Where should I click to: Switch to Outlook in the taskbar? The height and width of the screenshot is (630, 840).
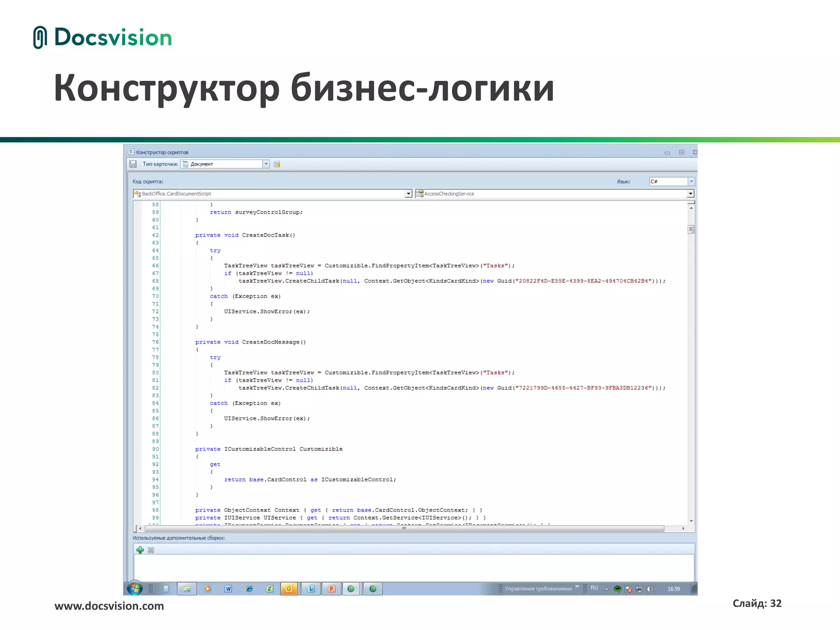pyautogui.click(x=289, y=589)
